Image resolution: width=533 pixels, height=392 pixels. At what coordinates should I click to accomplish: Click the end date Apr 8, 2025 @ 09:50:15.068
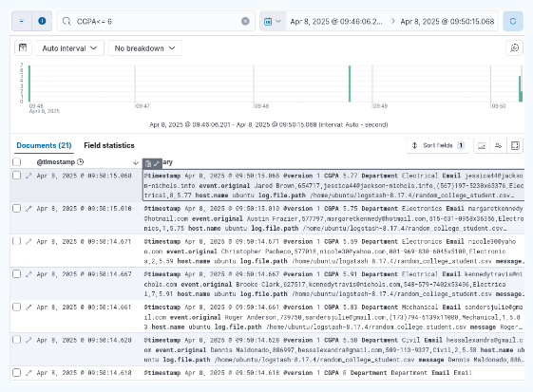point(447,22)
